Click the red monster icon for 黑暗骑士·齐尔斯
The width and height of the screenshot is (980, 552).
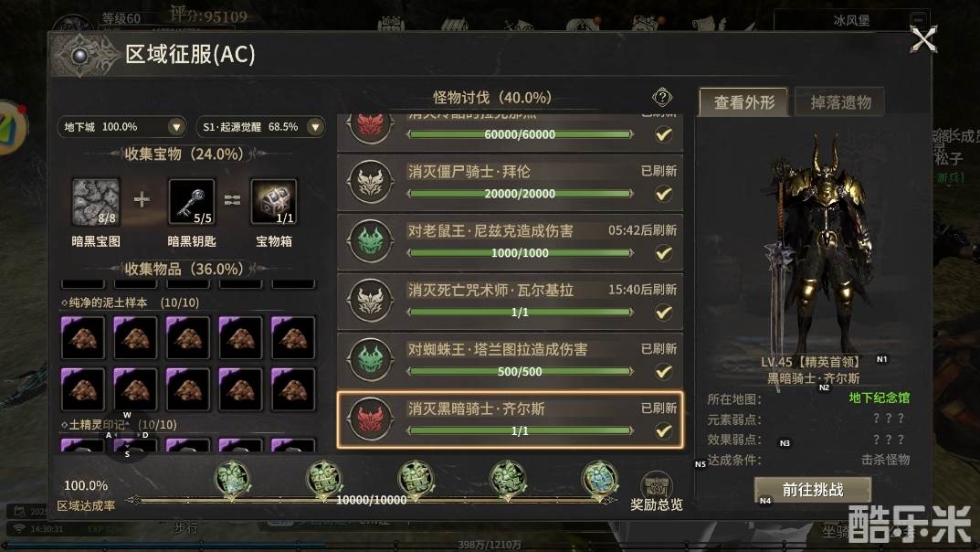[x=371, y=419]
